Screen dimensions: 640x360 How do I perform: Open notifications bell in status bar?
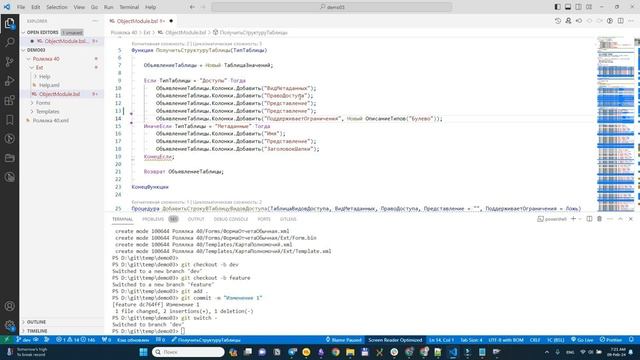tap(631, 340)
